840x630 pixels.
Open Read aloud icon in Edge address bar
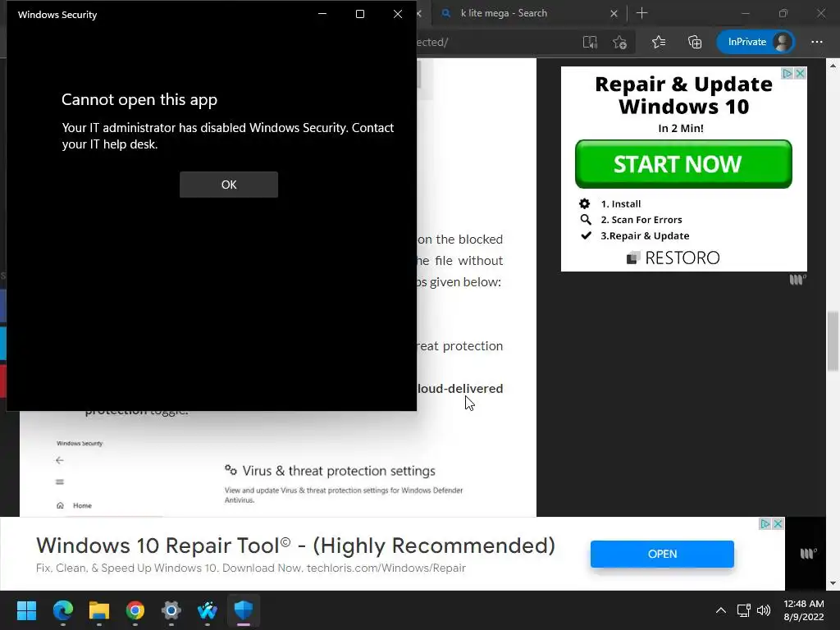[x=590, y=43]
